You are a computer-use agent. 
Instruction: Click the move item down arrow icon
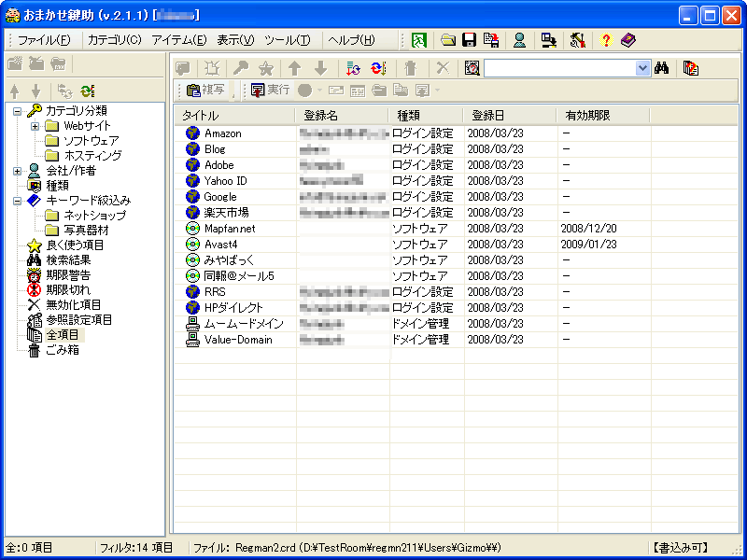[x=320, y=68]
